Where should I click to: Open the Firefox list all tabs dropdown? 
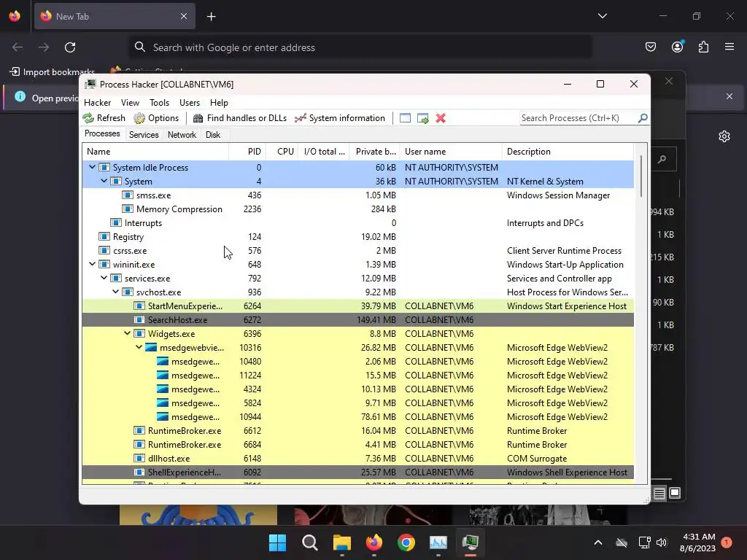[x=602, y=16]
